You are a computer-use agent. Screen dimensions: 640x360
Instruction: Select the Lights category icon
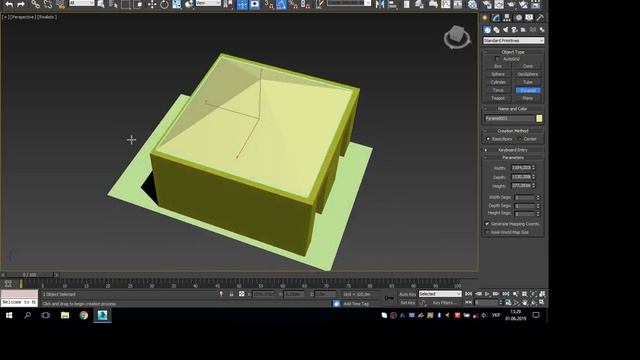[505, 30]
